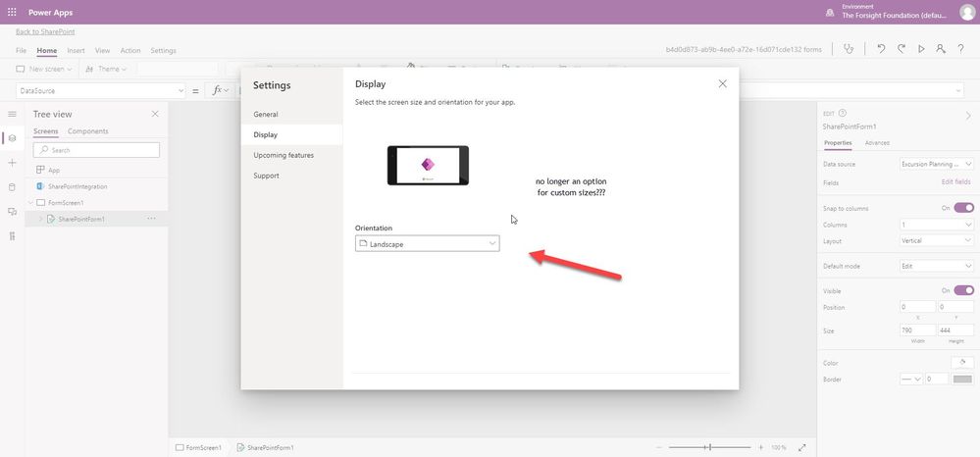The width and height of the screenshot is (980, 457).
Task: Open Help question mark icon
Action: tap(960, 49)
